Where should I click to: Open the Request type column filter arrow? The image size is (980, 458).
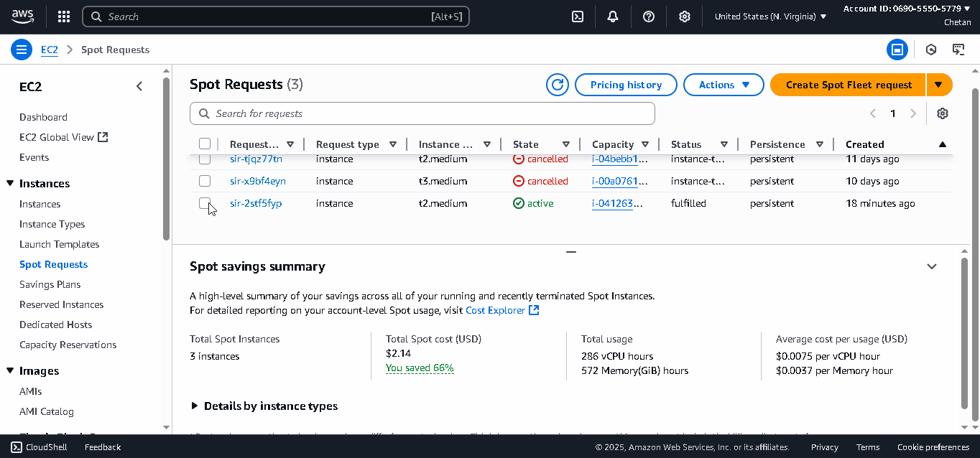coord(393,144)
